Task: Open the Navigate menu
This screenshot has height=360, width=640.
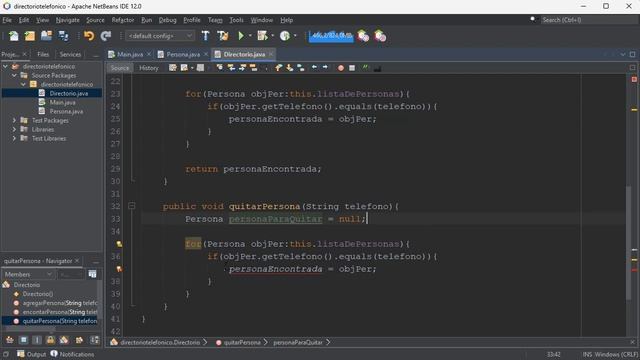Action: 68,20
